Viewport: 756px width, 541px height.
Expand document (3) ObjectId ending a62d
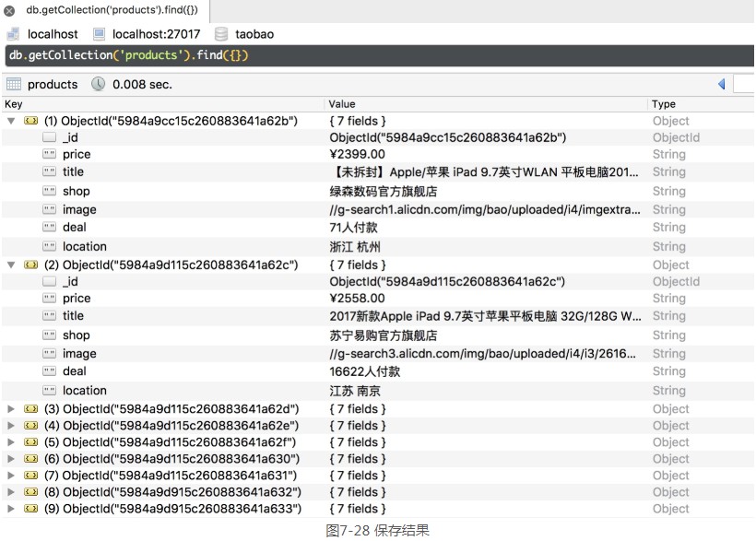coord(11,409)
